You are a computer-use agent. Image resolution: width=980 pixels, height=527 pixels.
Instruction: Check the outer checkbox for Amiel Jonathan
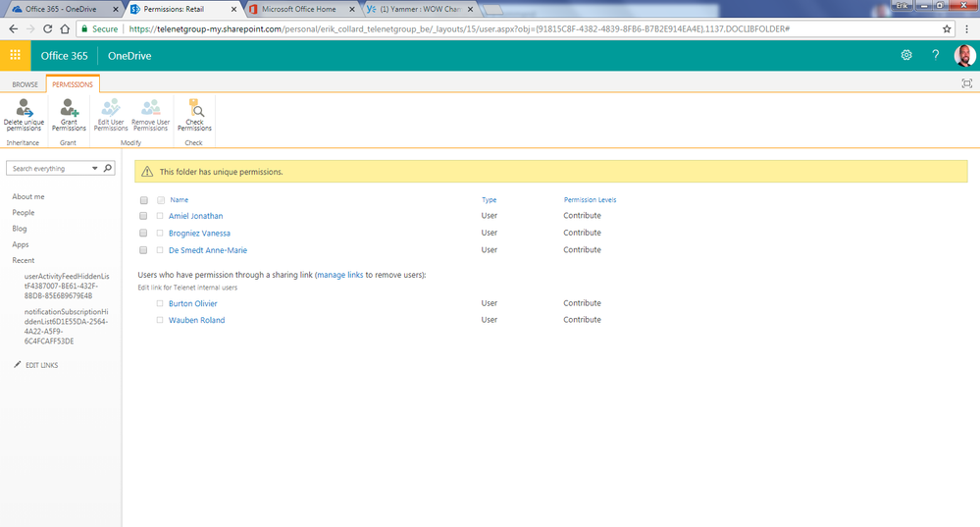(x=143, y=216)
